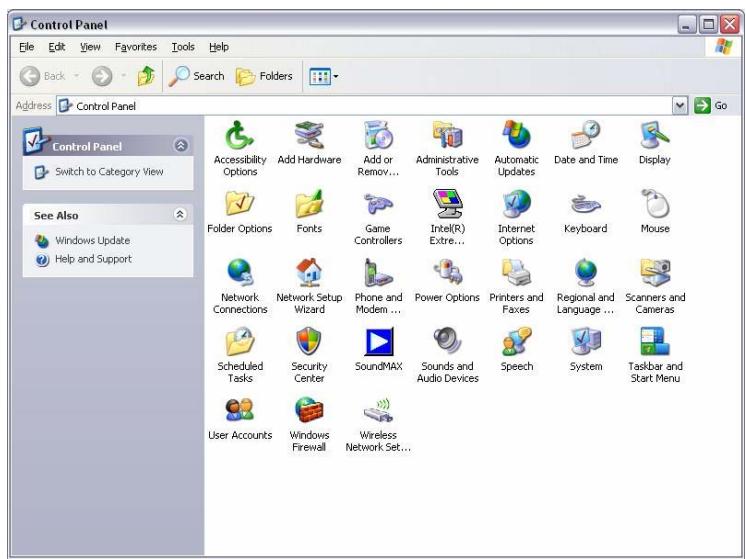Image resolution: width=746 pixels, height=559 pixels.
Task: Collapse the Control Panel sidebar section
Action: click(181, 145)
